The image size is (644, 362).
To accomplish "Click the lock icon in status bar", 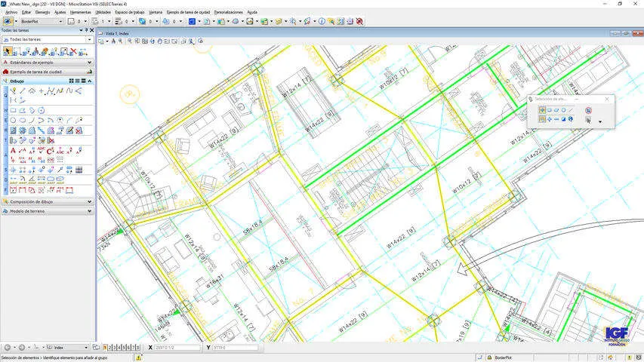I will tap(489, 357).
